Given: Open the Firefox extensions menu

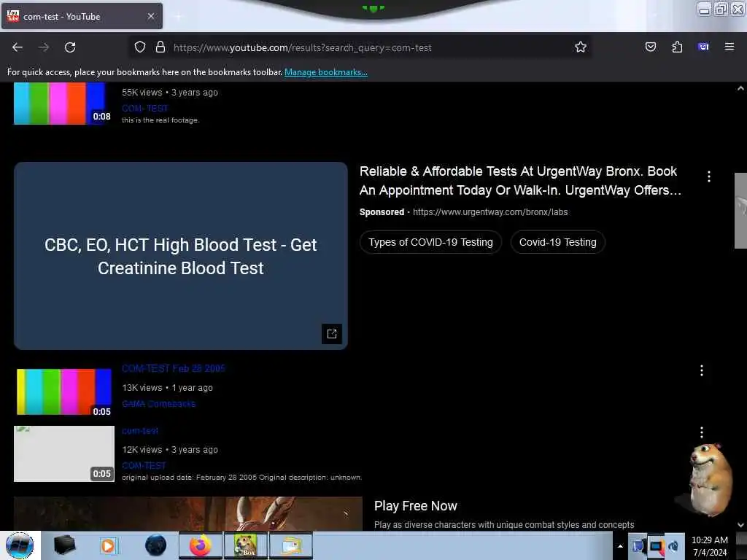Looking at the screenshot, I should click(677, 47).
